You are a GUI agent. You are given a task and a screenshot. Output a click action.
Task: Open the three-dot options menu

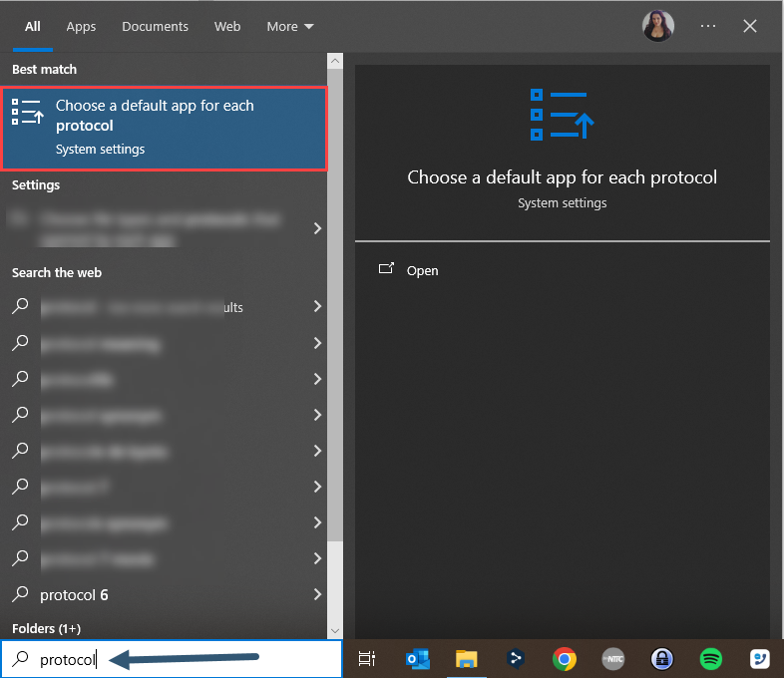[708, 27]
